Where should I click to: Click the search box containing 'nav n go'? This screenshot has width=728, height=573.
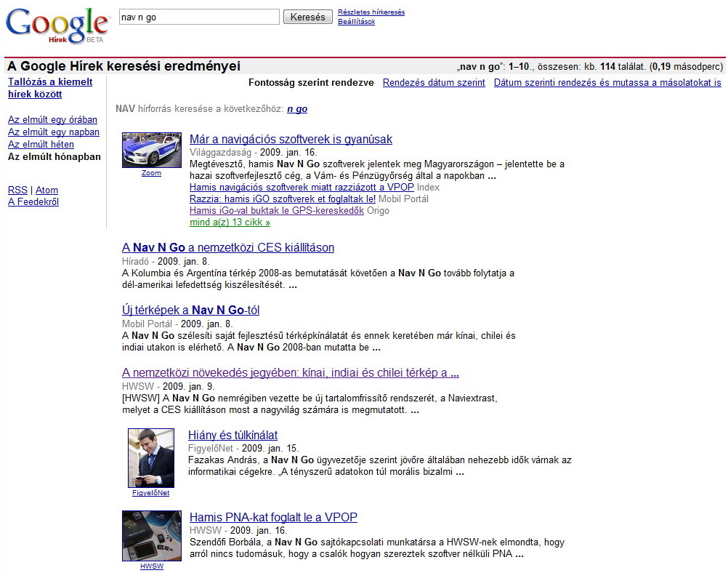click(x=199, y=17)
